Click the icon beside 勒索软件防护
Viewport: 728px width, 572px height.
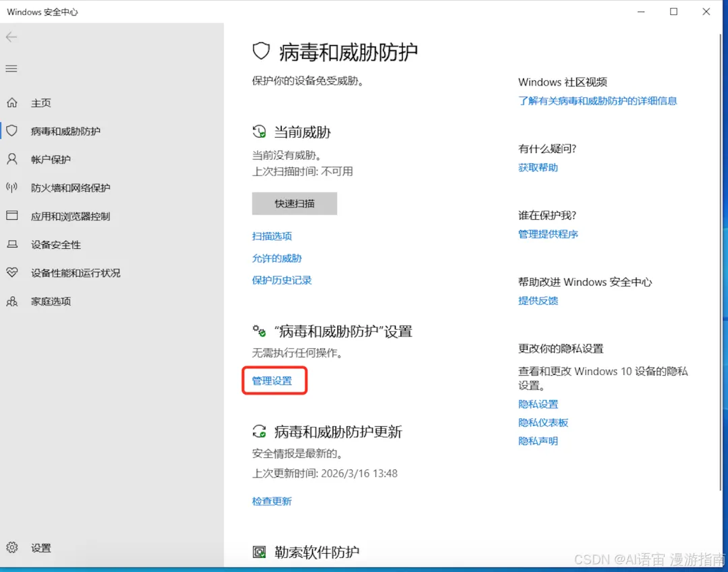point(259,552)
